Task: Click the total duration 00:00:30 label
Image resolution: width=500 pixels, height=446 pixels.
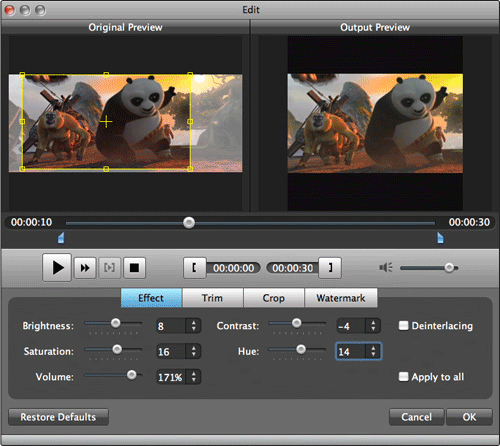Action: point(469,222)
